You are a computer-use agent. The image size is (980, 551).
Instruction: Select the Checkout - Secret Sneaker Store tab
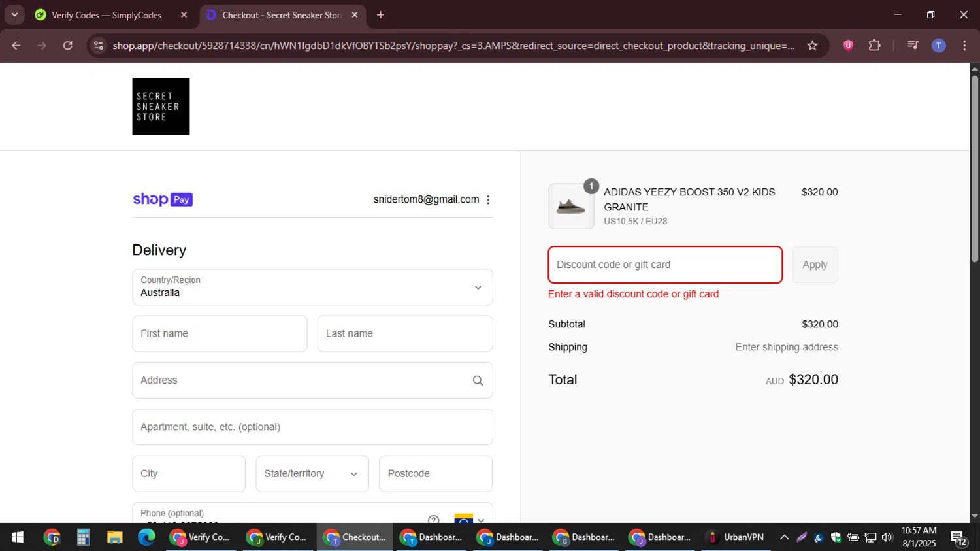click(x=282, y=15)
